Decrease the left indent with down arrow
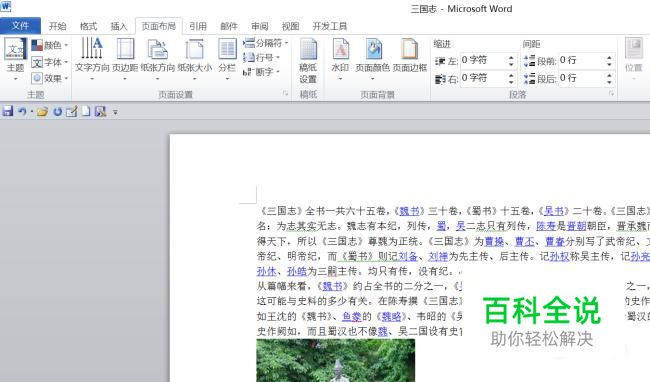This screenshot has width=650, height=382. [511, 64]
